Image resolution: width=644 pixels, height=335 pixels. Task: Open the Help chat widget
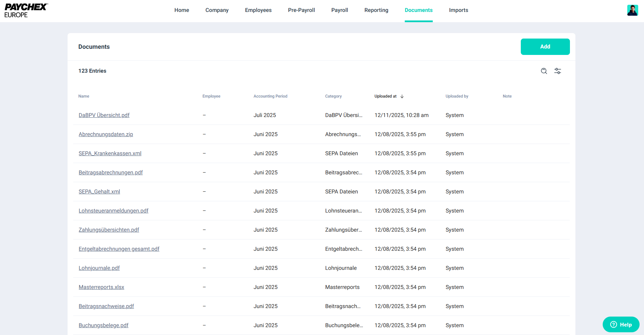pyautogui.click(x=621, y=324)
